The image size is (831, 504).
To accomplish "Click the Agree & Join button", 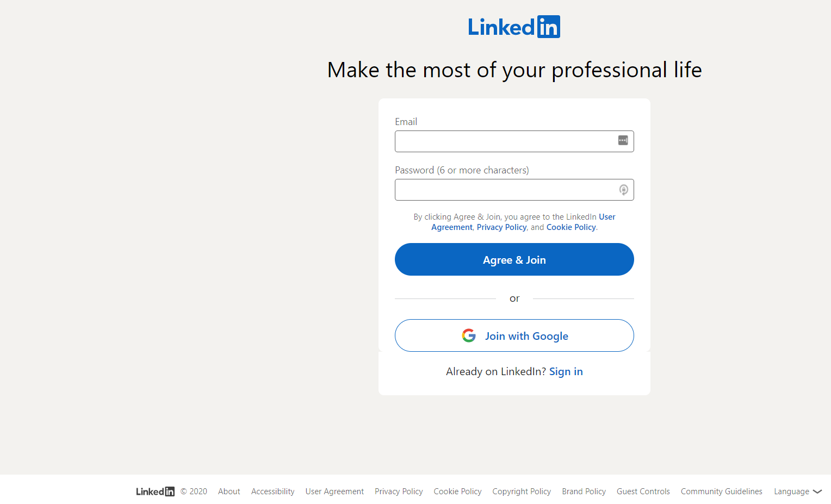I will click(x=514, y=259).
